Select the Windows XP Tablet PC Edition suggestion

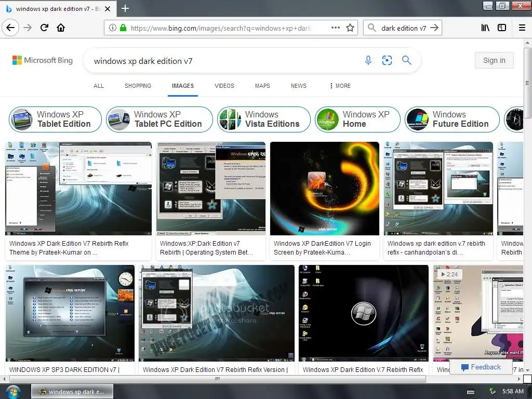click(x=159, y=119)
